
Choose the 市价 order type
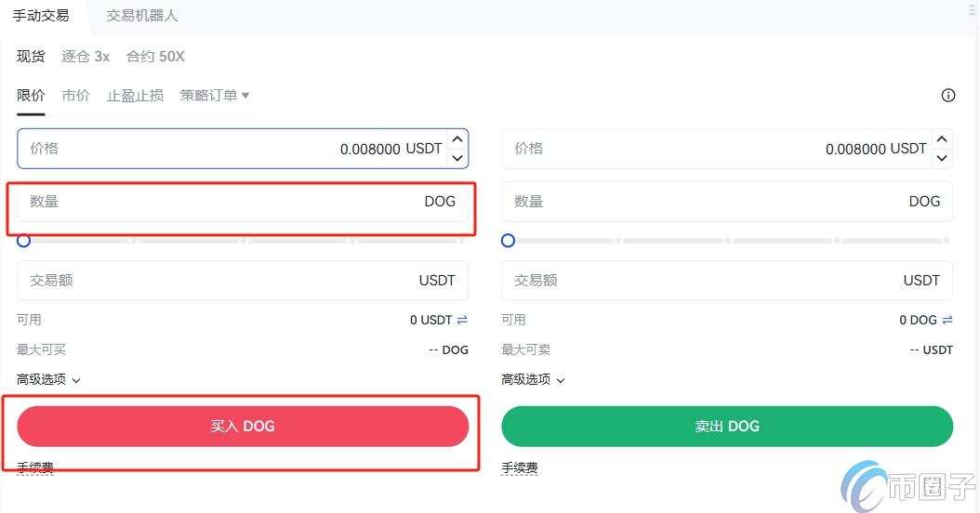(x=75, y=96)
